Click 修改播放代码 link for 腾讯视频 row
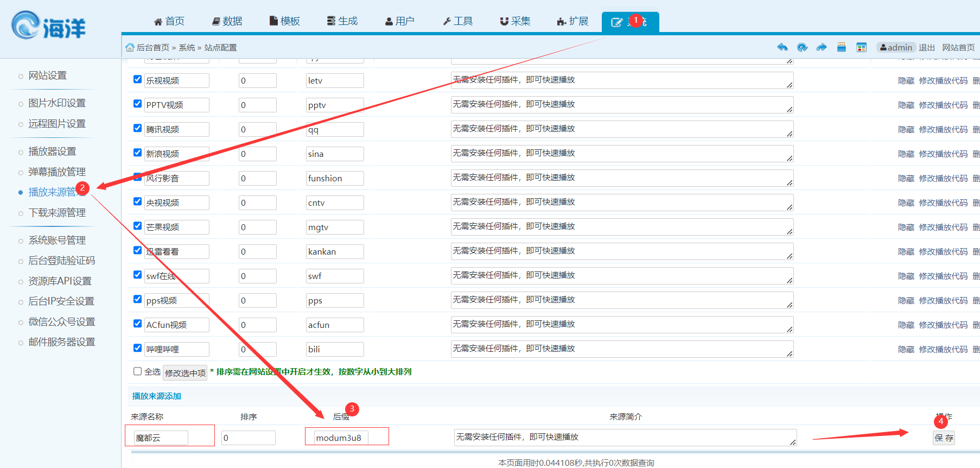Image resolution: width=980 pixels, height=468 pixels. click(943, 129)
